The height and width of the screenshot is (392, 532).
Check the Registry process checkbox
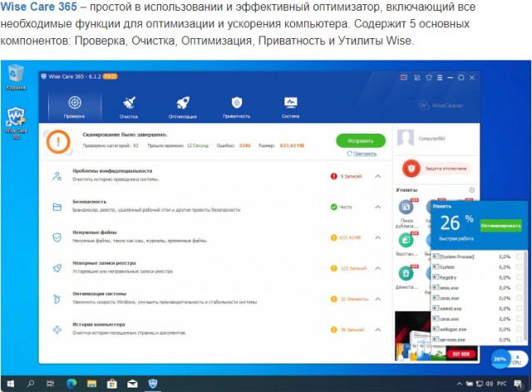pyautogui.click(x=519, y=277)
